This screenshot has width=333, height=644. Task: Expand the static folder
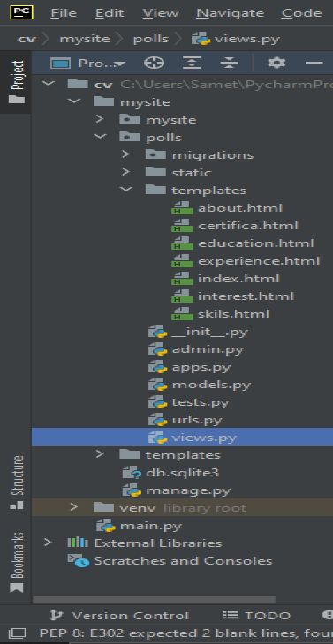click(x=125, y=172)
